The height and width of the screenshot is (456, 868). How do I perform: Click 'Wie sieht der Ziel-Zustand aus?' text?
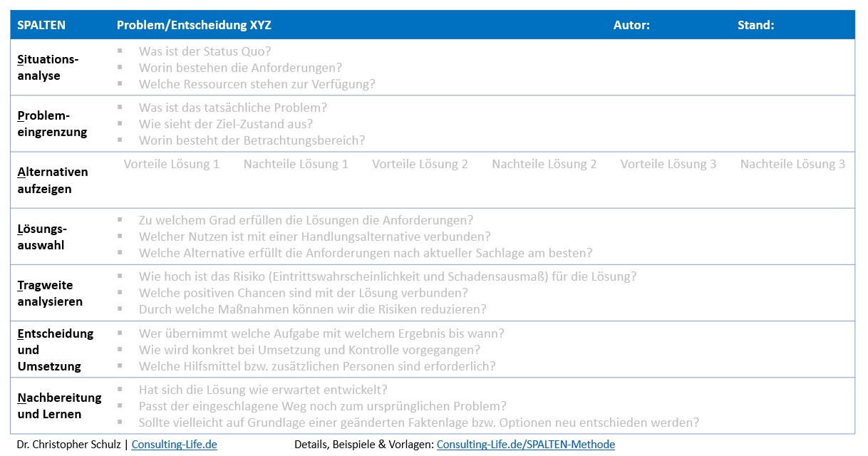(x=225, y=124)
